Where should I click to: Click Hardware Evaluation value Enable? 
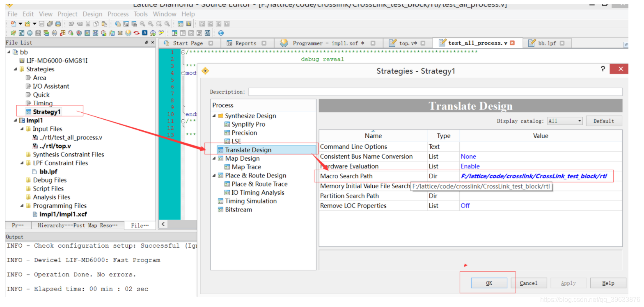pyautogui.click(x=470, y=166)
